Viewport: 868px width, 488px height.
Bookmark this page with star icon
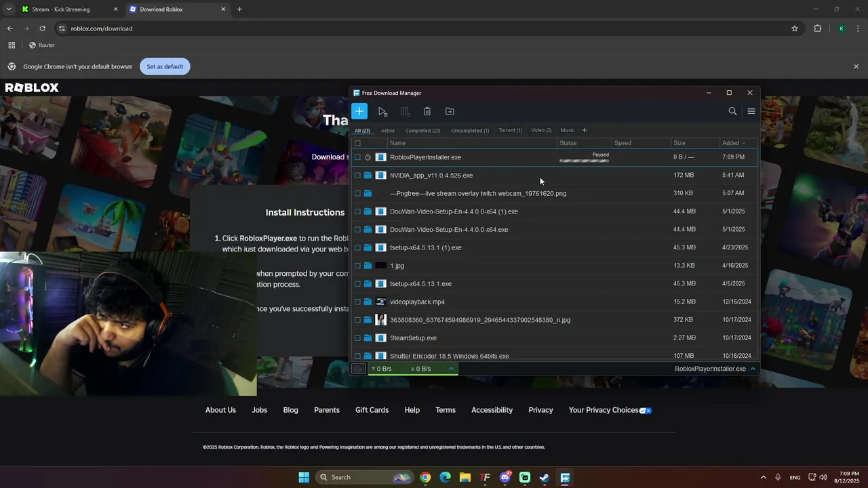[795, 28]
